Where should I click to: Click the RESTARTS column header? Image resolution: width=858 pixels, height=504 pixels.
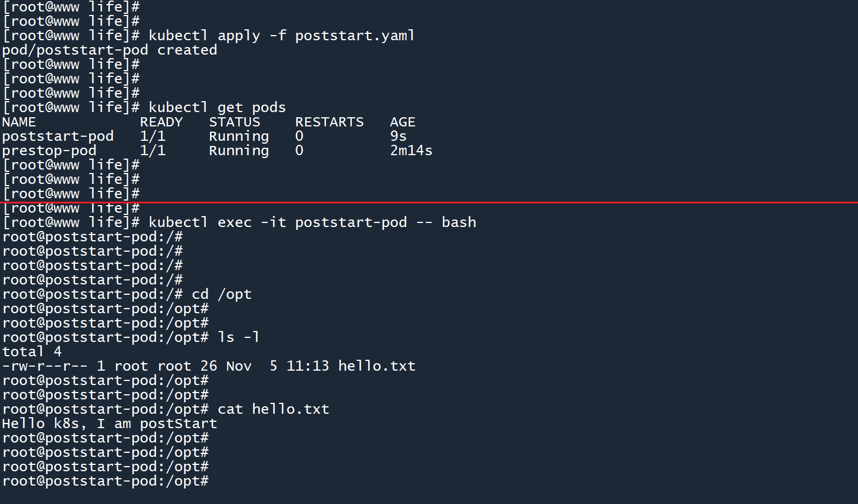[330, 122]
